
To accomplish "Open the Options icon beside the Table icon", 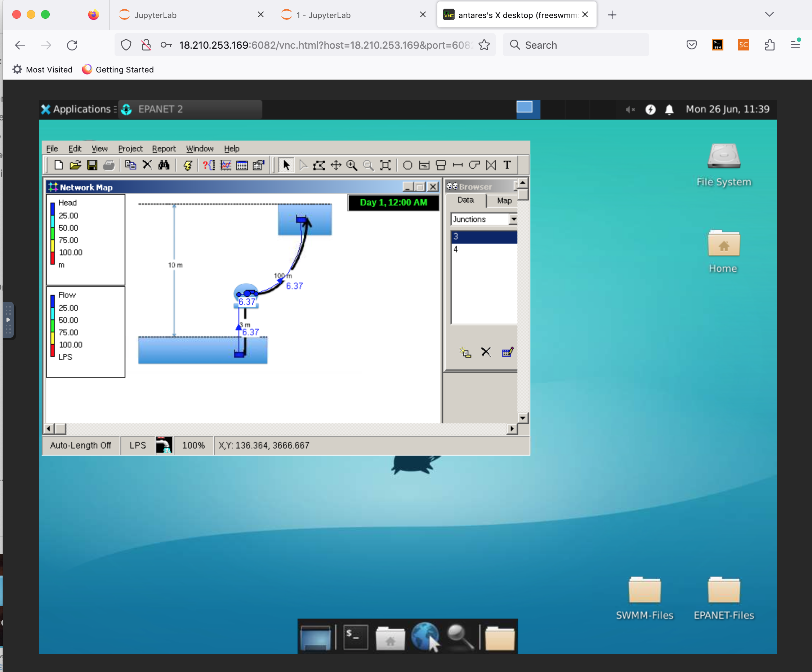I will [259, 165].
